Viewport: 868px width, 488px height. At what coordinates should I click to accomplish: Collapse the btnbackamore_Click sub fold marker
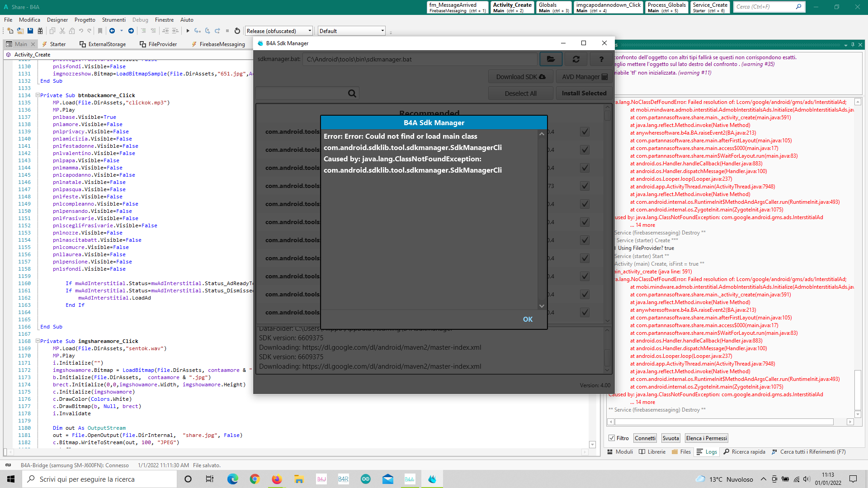[38, 95]
